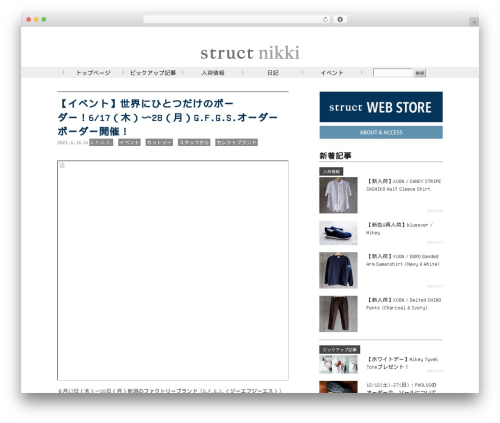Click the broken image icon in article

[62, 165]
